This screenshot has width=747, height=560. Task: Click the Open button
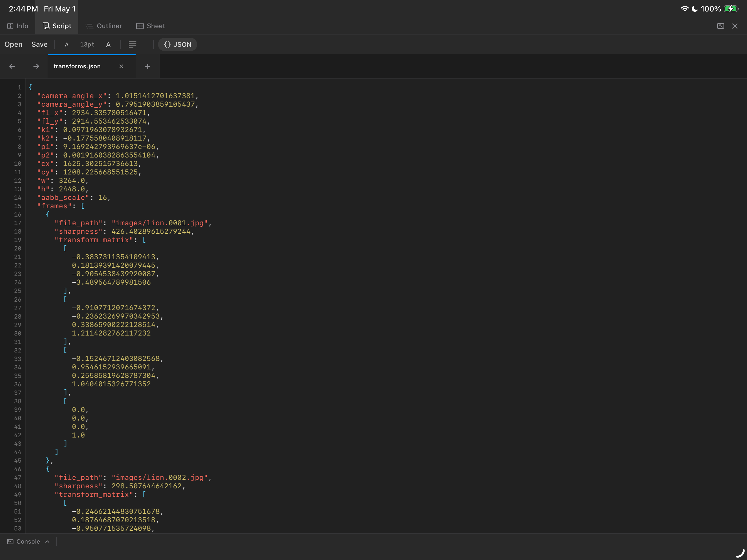[13, 44]
